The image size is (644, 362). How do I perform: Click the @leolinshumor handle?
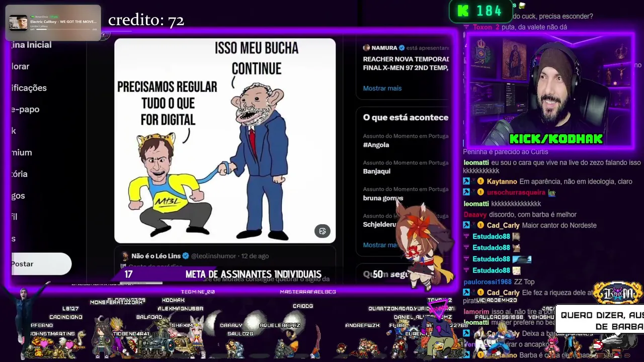coord(213,256)
